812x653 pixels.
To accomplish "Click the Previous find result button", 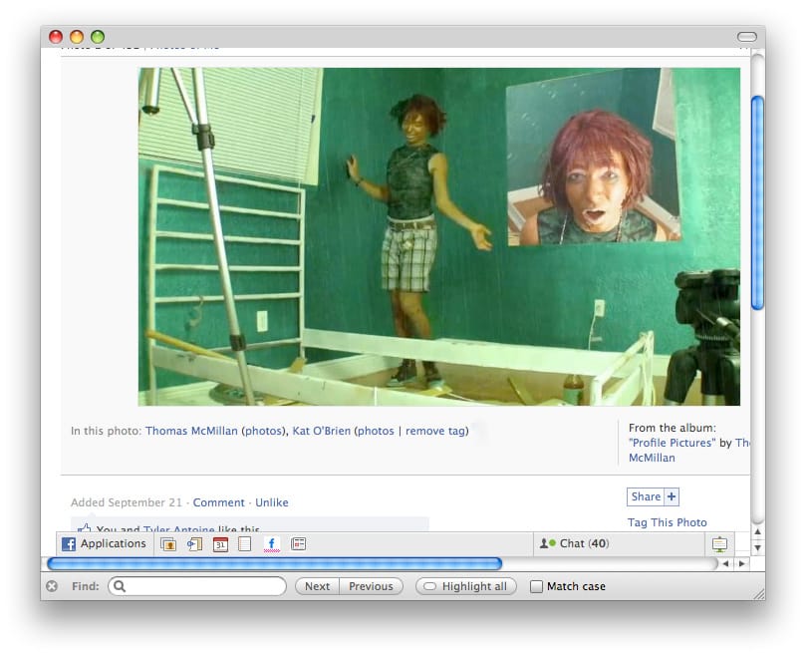I will [371, 586].
